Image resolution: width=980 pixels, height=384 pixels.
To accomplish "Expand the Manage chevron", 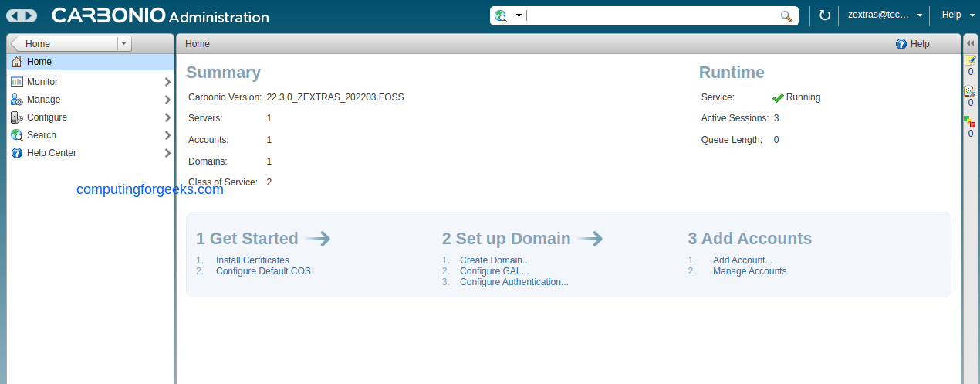I will coord(167,100).
